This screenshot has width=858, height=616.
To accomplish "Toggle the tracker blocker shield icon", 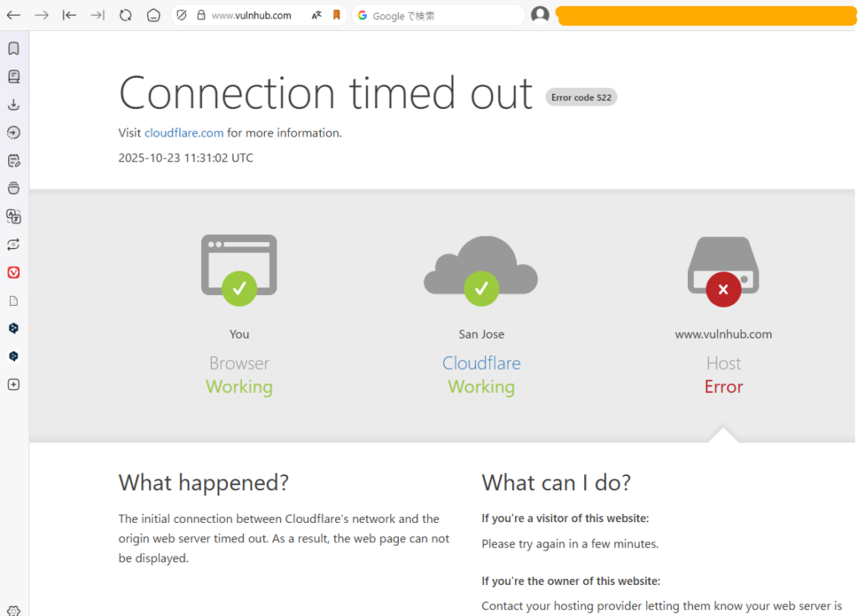I will click(182, 15).
